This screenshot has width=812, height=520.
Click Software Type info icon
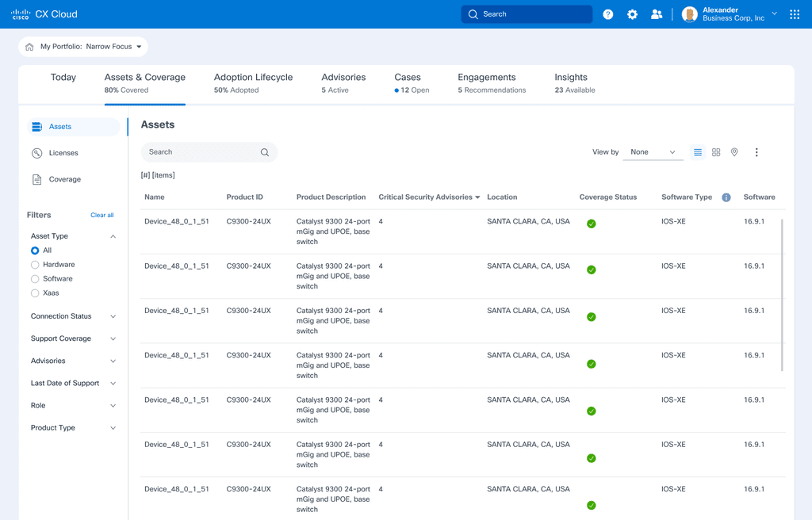(x=726, y=197)
